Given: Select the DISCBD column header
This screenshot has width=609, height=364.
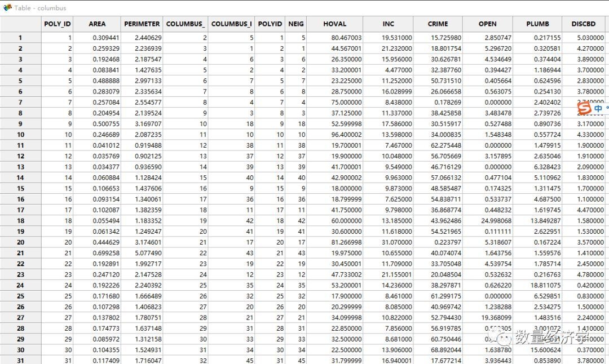Looking at the screenshot, I should [584, 24].
